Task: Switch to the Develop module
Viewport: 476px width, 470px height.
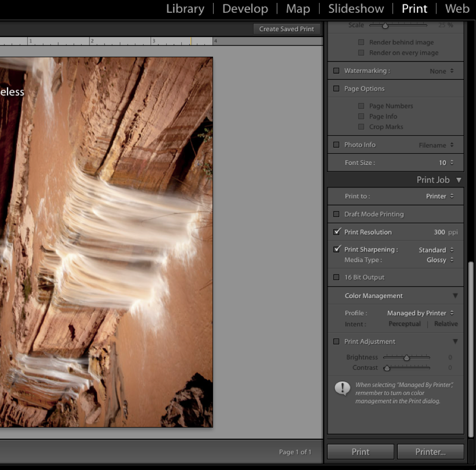Action: click(x=245, y=8)
